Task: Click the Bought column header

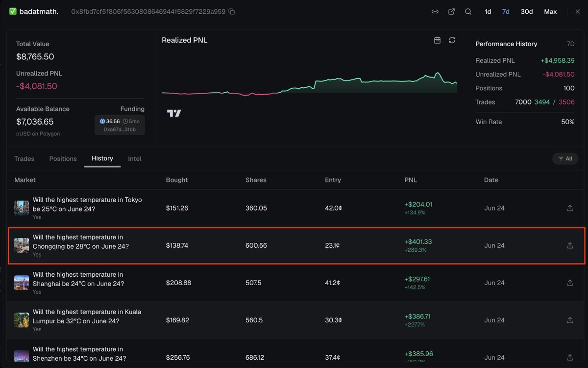Action: [x=177, y=180]
